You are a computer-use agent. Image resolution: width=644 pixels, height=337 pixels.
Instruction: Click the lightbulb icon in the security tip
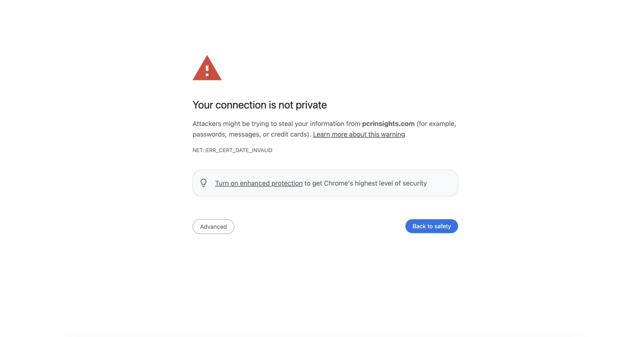coord(204,183)
